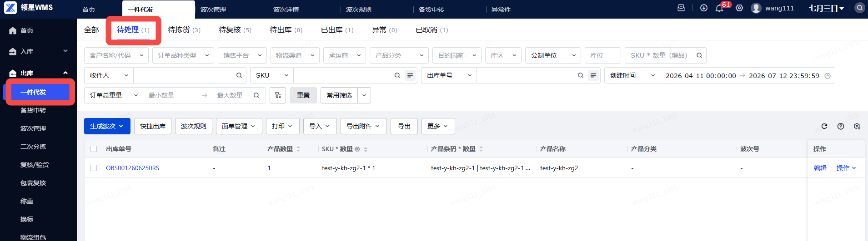Open 物流渠道 dropdown

pos(295,55)
